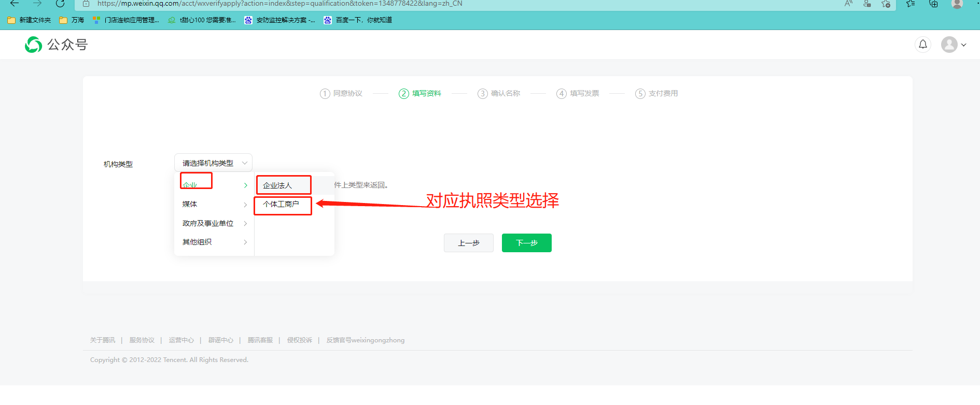Select 政府及事业单位 menu option
980x405 pixels.
214,223
